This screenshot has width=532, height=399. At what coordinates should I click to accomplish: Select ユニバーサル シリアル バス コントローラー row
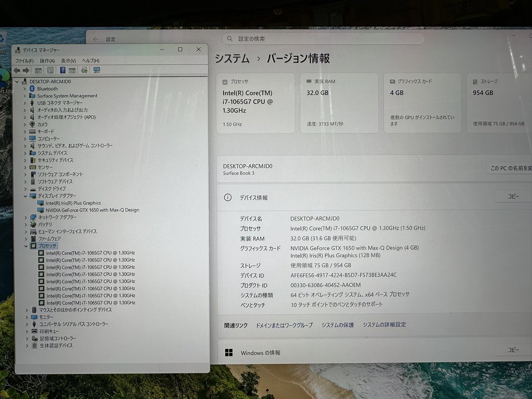(x=74, y=324)
